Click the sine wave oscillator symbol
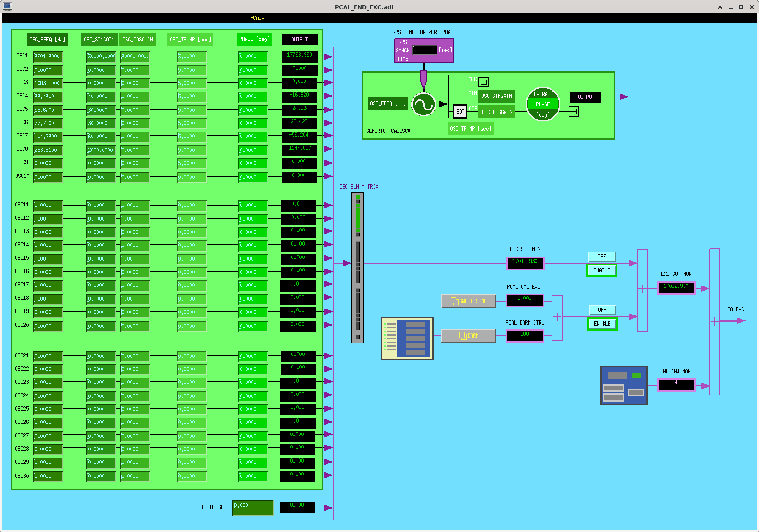 click(423, 104)
